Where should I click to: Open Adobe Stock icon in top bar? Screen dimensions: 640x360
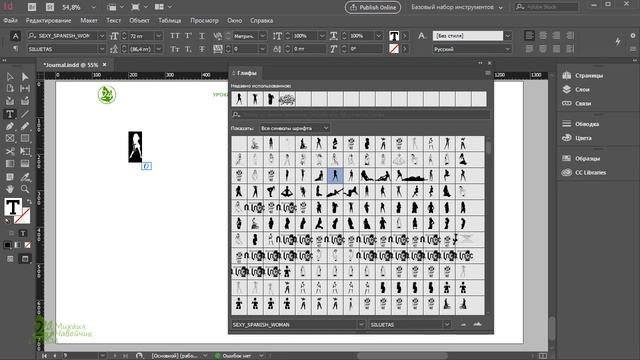pos(50,7)
